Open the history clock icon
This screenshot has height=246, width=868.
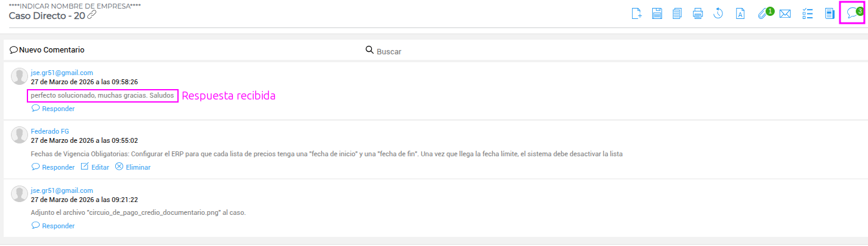click(x=718, y=14)
